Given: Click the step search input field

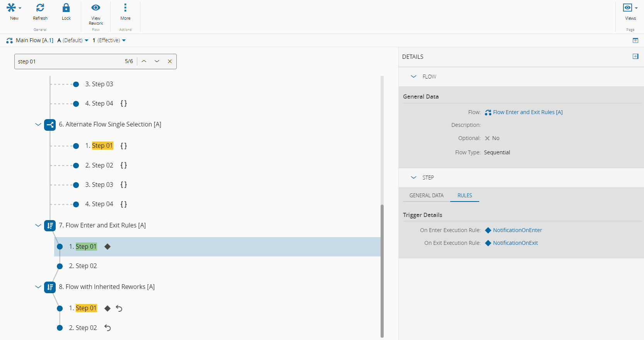Looking at the screenshot, I should (x=70, y=62).
